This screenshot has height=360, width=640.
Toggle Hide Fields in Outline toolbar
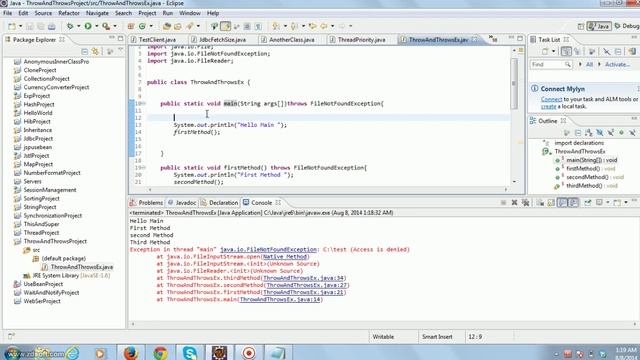coord(600,133)
